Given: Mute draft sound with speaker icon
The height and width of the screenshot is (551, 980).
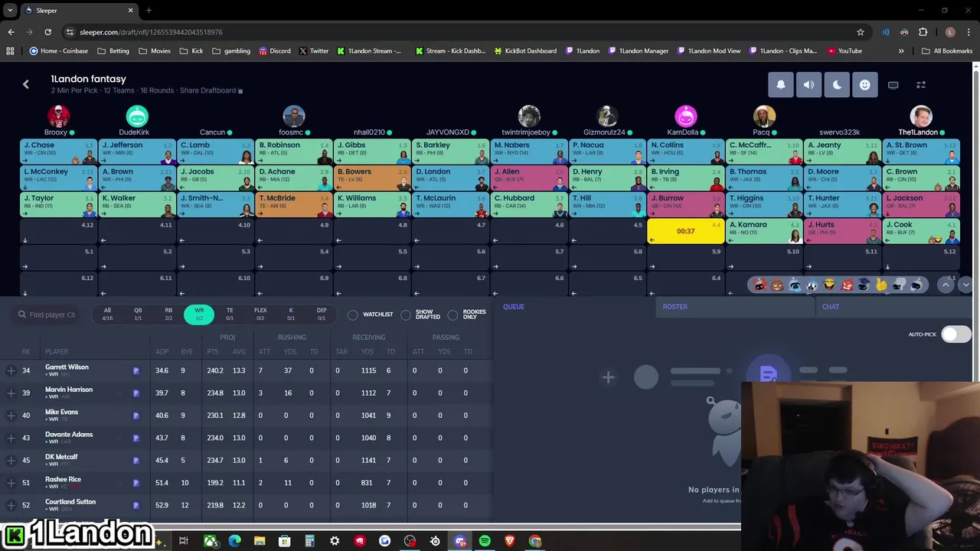Looking at the screenshot, I should click(x=808, y=85).
